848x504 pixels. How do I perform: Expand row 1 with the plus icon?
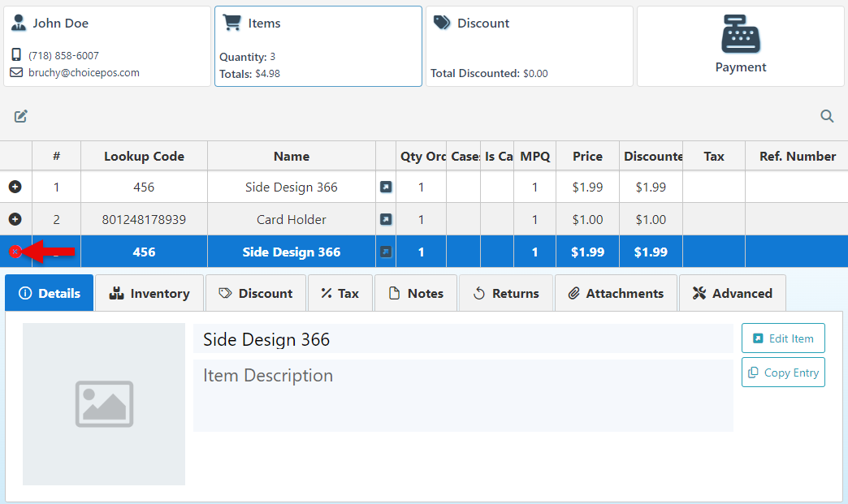pyautogui.click(x=15, y=187)
